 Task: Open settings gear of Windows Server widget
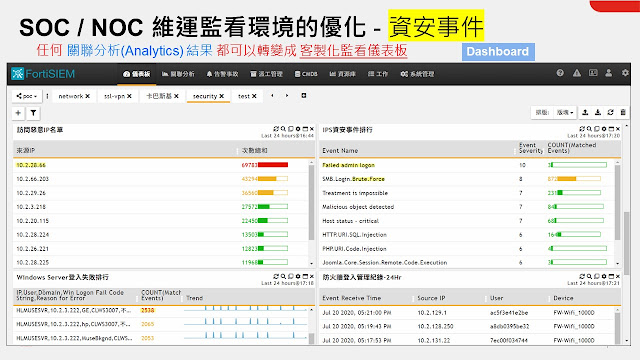coord(298,276)
